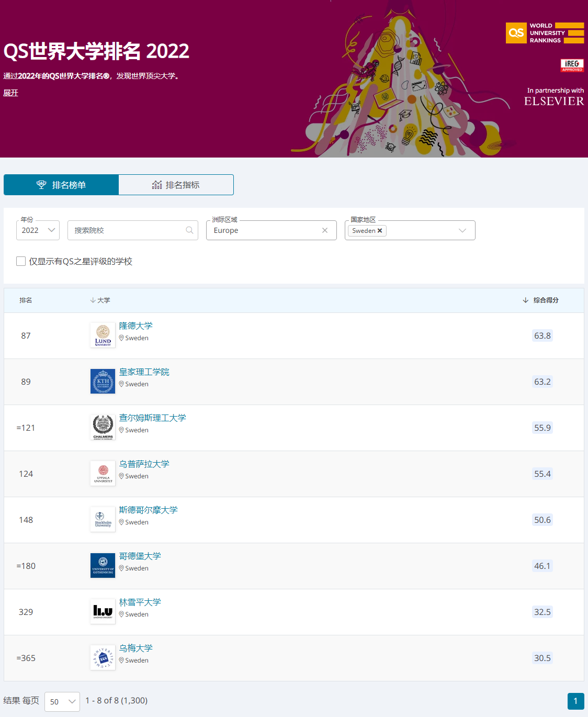Click rank 87 cell

26,336
